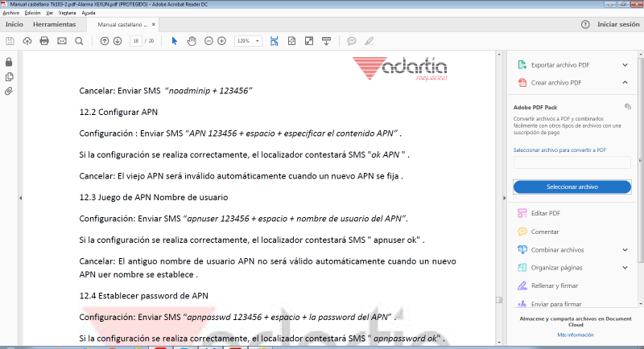Image resolution: width=644 pixels, height=349 pixels.
Task: Send file by email envelope icon
Action: point(61,41)
